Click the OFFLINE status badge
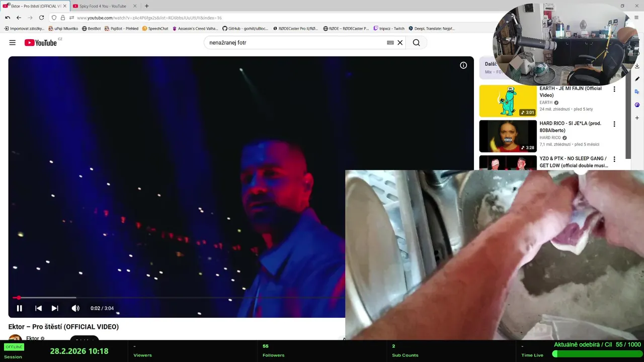 14,347
